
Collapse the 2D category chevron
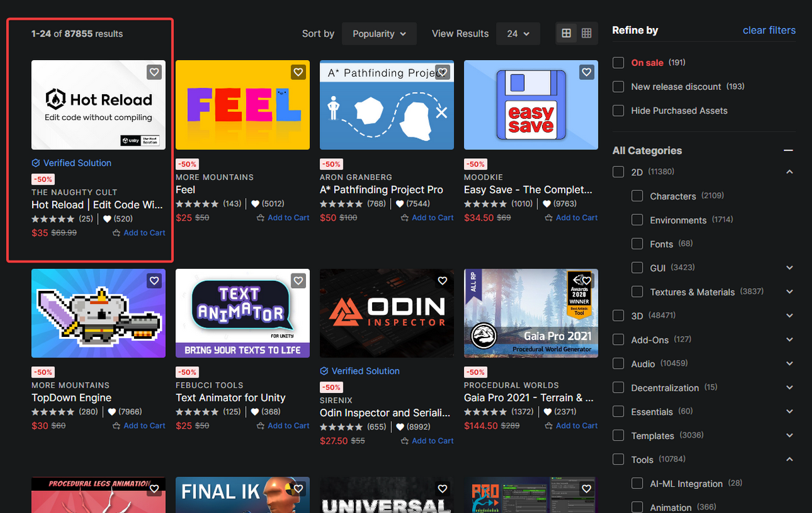point(789,172)
